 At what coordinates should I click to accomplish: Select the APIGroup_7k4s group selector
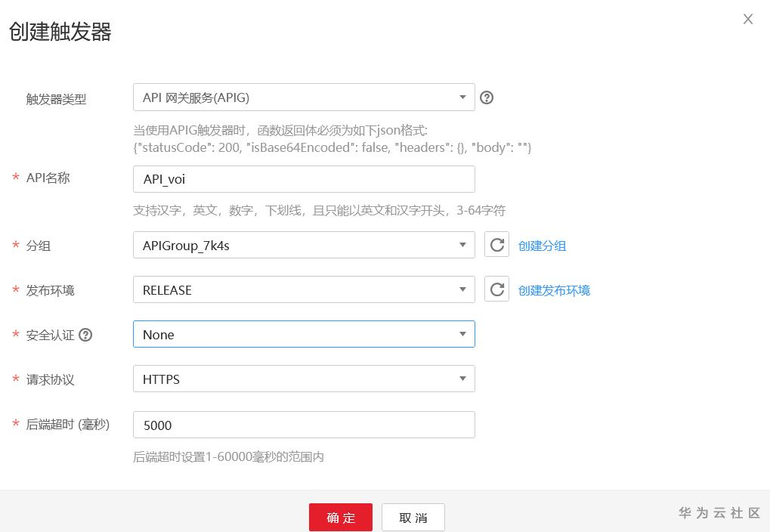pos(302,245)
